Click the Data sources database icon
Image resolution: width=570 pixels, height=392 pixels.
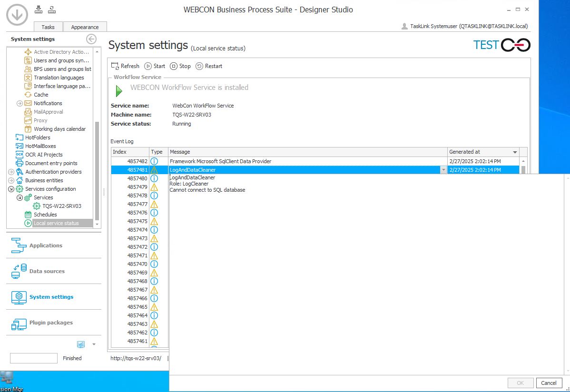click(19, 271)
